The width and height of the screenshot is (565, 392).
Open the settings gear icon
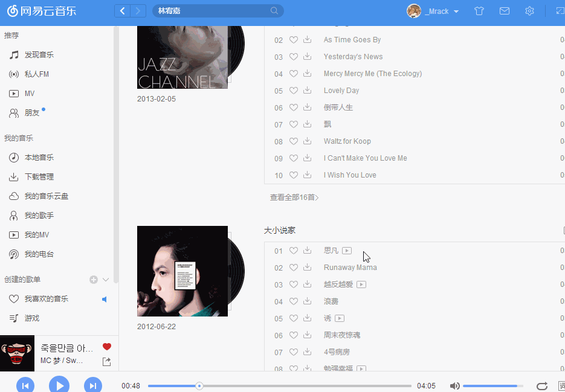point(529,11)
